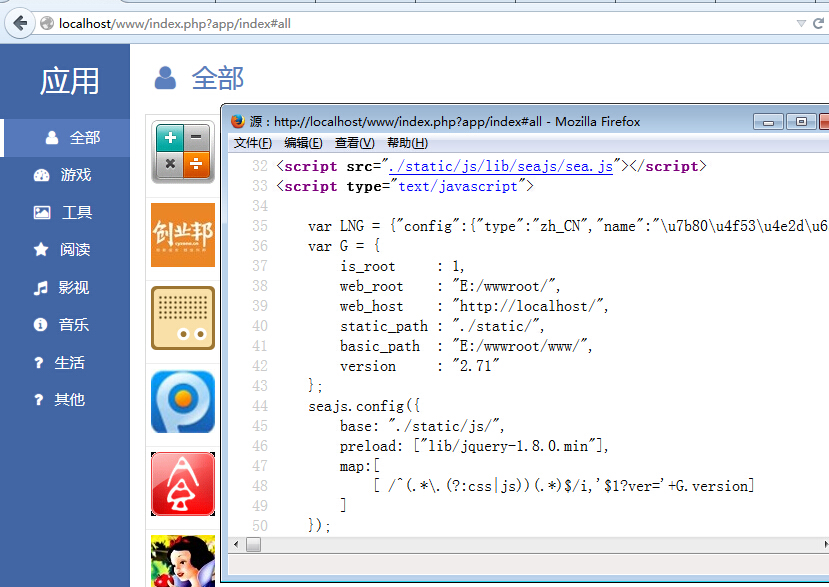Click the globe site identity icon
The height and width of the screenshot is (587, 829).
pyautogui.click(x=47, y=23)
